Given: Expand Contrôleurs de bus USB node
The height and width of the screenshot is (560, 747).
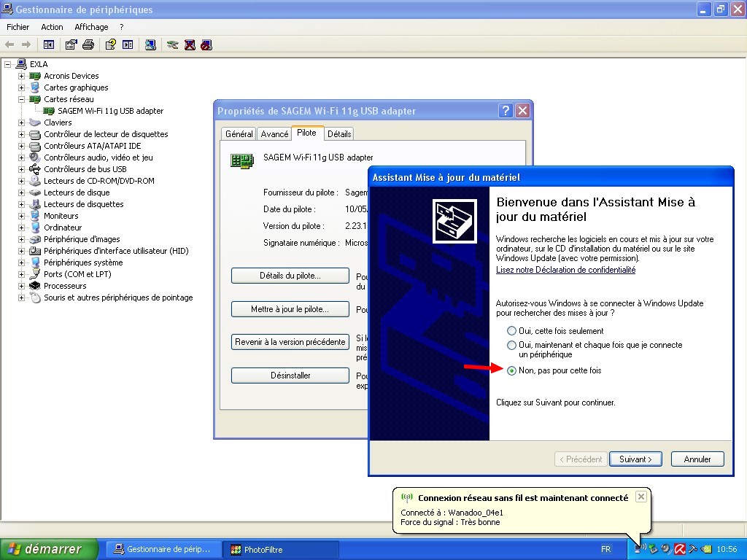Looking at the screenshot, I should click(21, 169).
